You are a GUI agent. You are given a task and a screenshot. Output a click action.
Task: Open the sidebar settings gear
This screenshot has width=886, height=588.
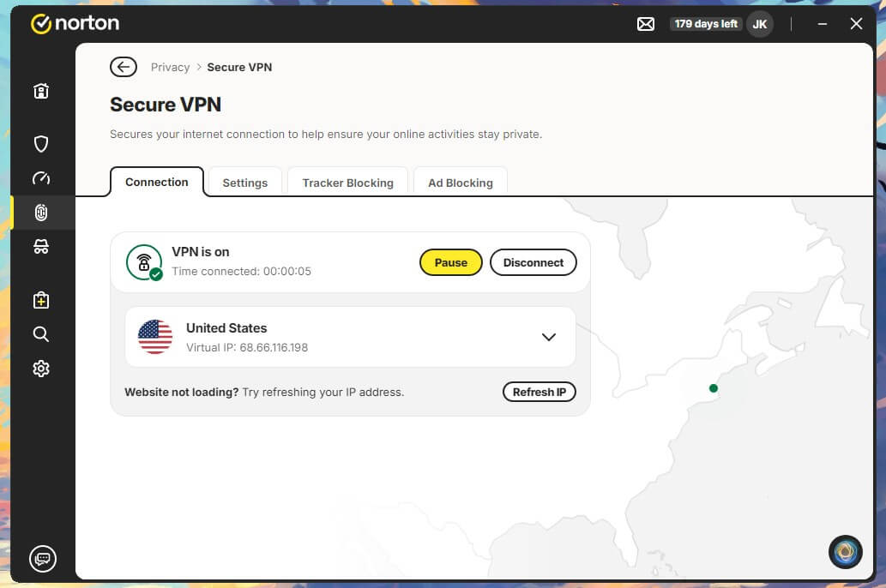pos(40,369)
